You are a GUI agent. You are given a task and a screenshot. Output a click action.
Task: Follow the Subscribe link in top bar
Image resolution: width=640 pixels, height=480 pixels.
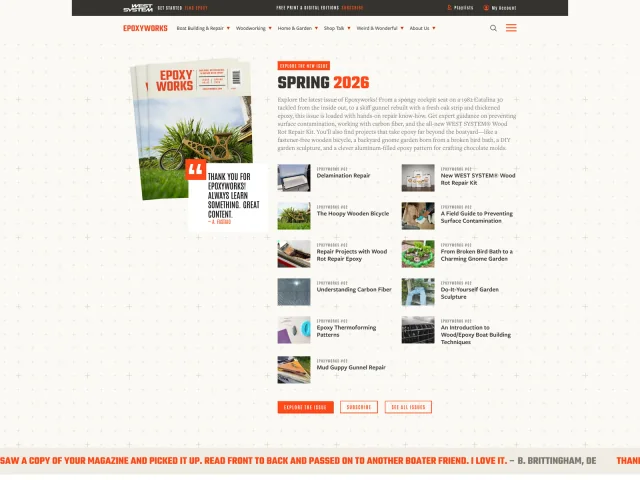(x=352, y=8)
